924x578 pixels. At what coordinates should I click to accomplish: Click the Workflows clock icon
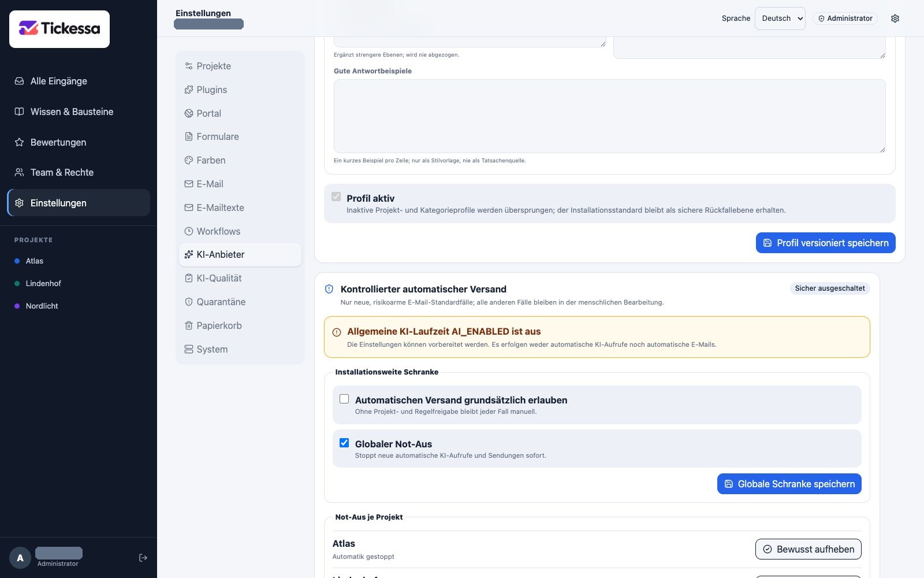tap(189, 231)
